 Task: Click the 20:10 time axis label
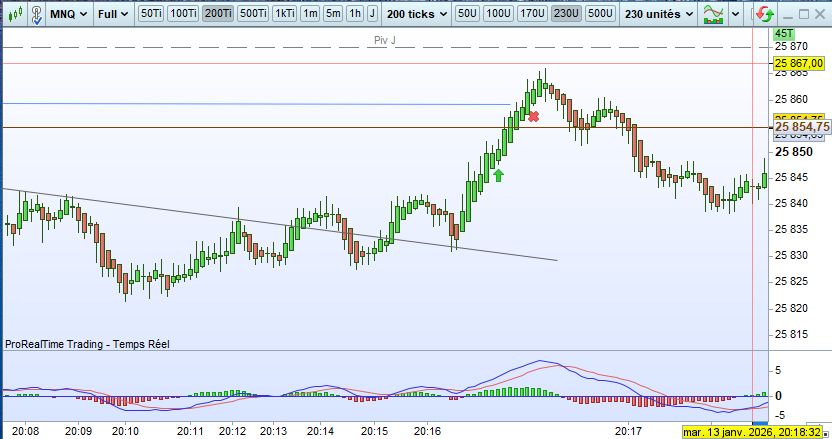125,431
